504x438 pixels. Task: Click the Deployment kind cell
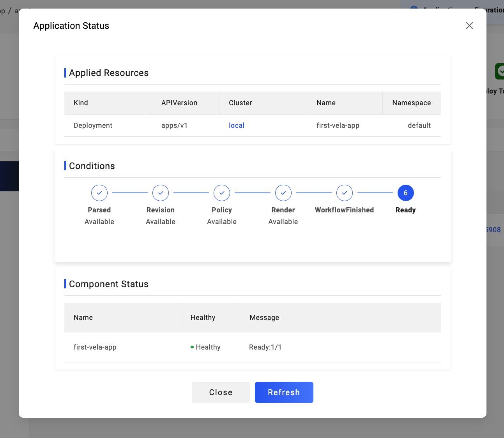(x=93, y=125)
